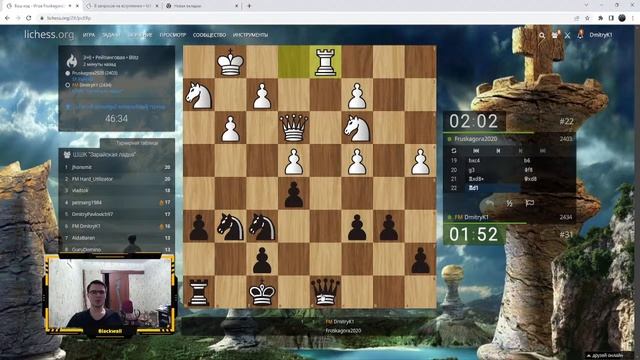Select jhonsmit in tournament standings
Screen dimensions: 640x360
(x=82, y=167)
